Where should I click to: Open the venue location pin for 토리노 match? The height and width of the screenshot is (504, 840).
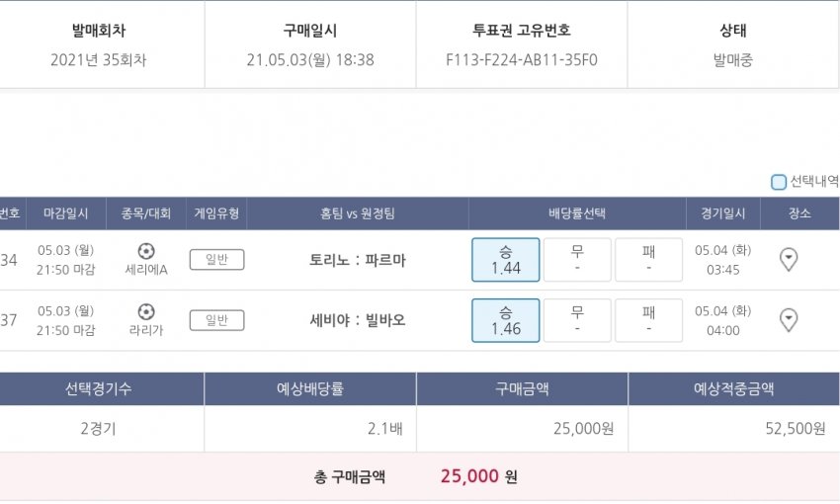(789, 260)
